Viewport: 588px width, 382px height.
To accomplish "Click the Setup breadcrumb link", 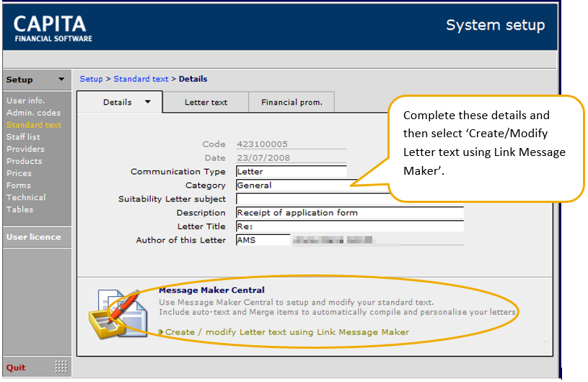I will tap(91, 79).
